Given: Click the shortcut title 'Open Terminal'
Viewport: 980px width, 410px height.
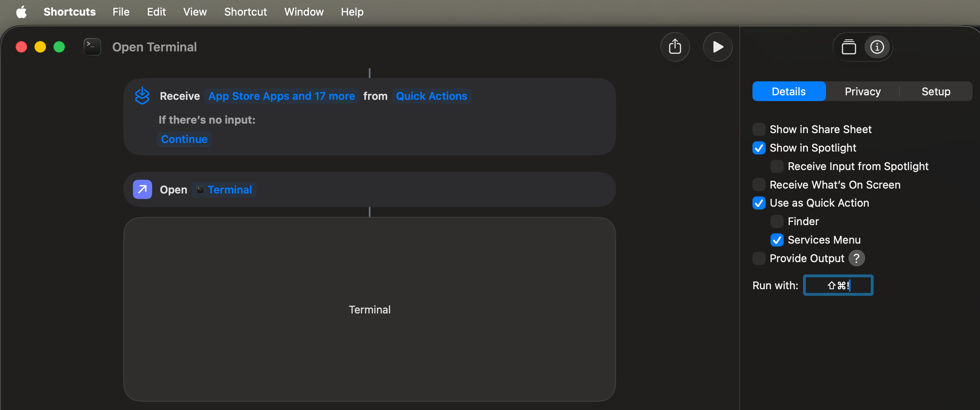Looking at the screenshot, I should tap(154, 47).
